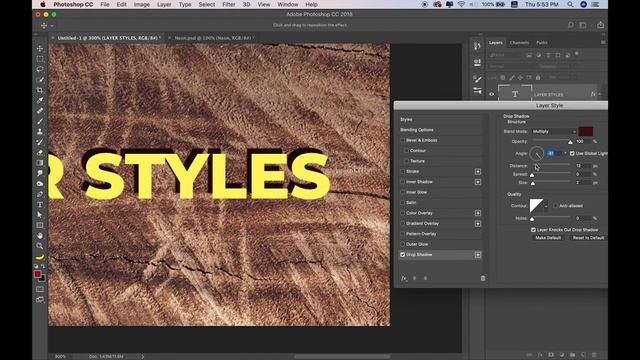Click the Reset to Default button
The height and width of the screenshot is (360, 640).
(x=588, y=238)
